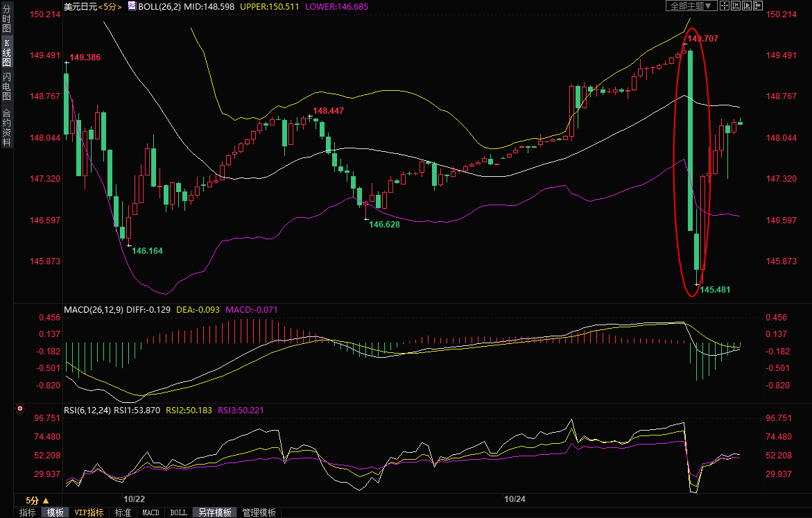812x518 pixels.
Task: Click the crosshair cursor icon
Action: 725,6
